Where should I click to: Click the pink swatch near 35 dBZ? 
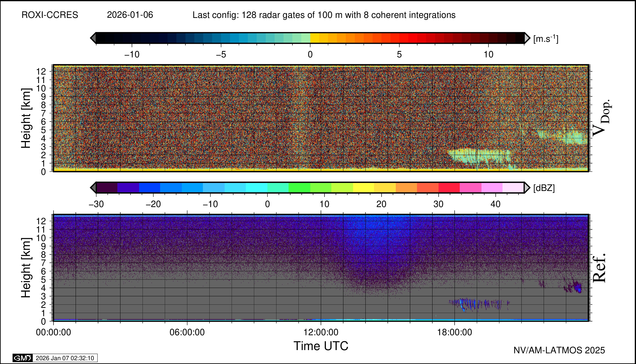point(470,188)
